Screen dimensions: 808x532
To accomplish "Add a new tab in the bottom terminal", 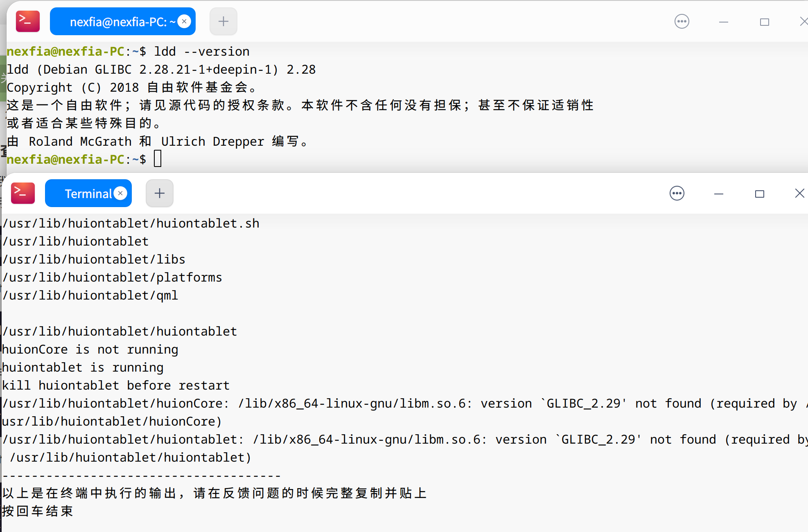I will (x=160, y=193).
